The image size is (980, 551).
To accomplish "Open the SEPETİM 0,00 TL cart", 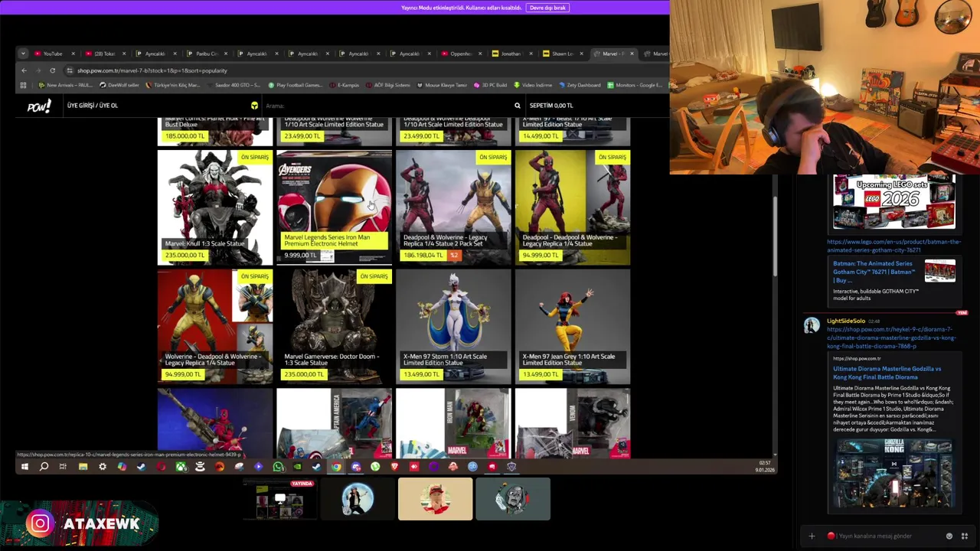I will point(551,106).
